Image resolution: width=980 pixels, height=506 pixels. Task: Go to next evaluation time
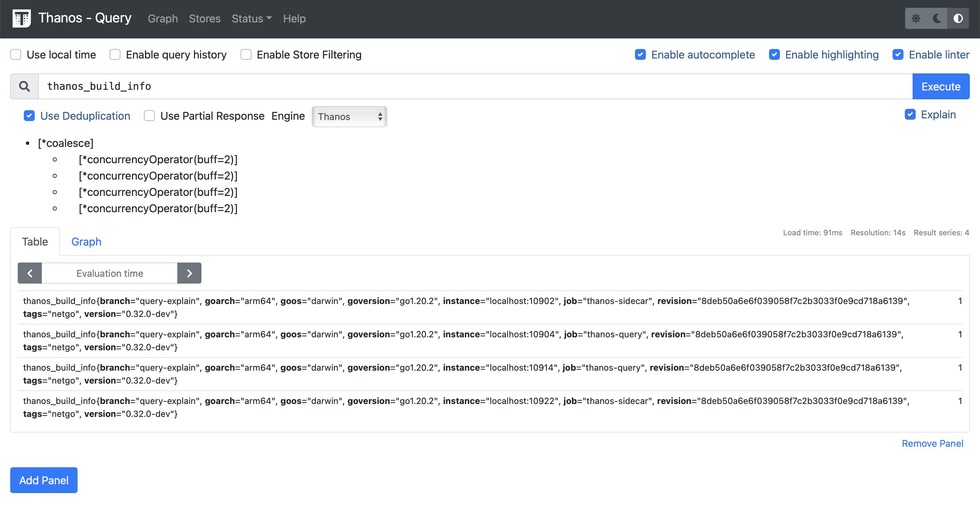point(189,273)
